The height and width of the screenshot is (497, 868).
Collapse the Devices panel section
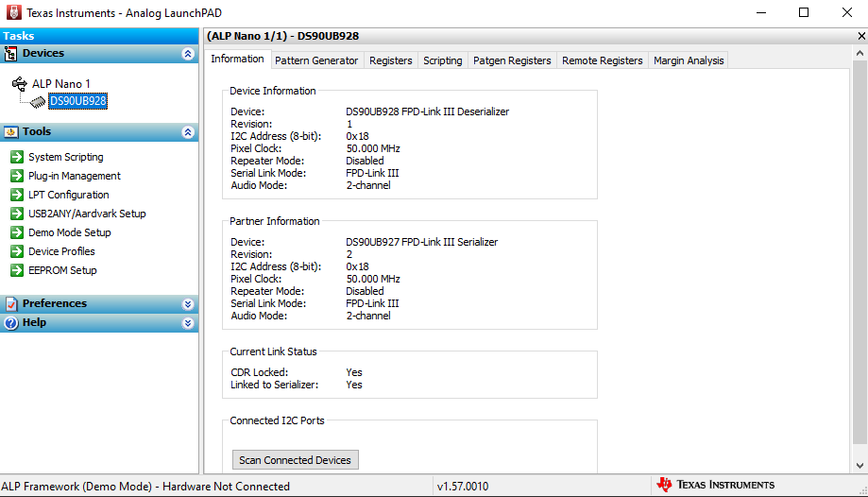(188, 54)
